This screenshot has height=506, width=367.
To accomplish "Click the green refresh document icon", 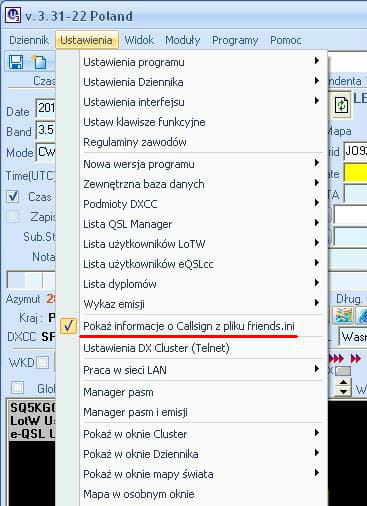I will 342,105.
